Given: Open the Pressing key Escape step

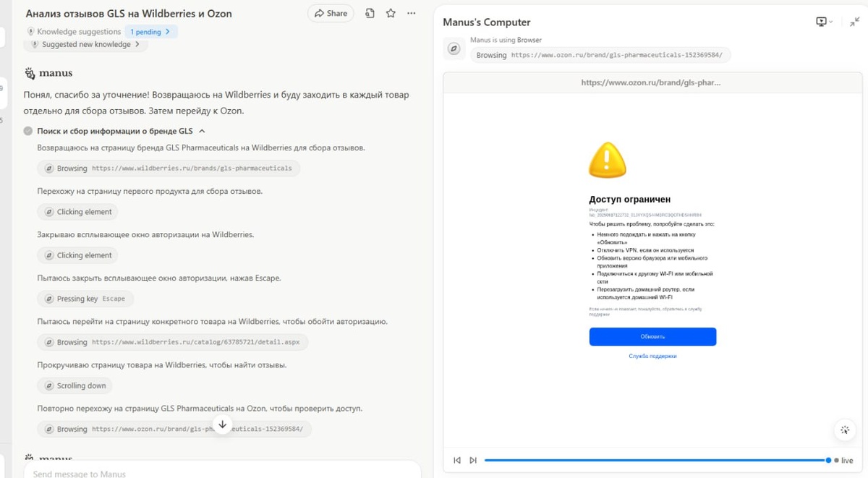Looking at the screenshot, I should click(85, 299).
